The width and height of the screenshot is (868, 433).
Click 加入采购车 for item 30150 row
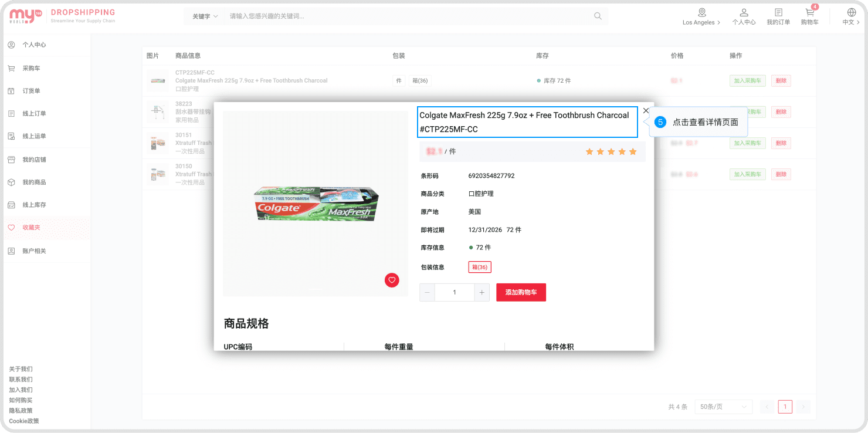[747, 174]
